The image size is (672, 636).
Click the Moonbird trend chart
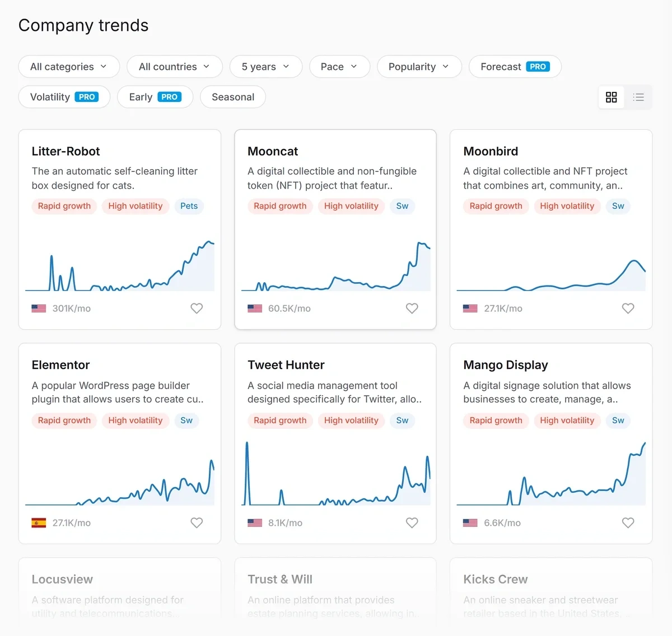[551, 274]
